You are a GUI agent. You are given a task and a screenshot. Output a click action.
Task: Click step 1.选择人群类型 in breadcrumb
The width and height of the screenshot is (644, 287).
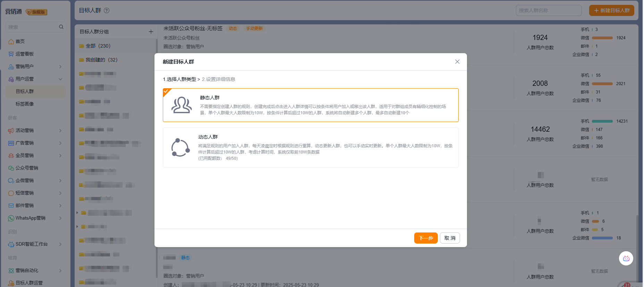179,79
